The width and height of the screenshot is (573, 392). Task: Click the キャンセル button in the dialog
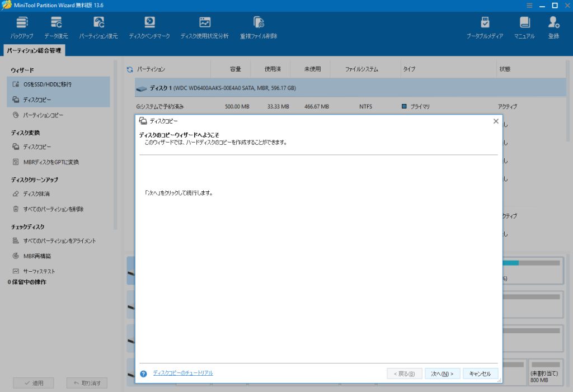click(x=480, y=374)
